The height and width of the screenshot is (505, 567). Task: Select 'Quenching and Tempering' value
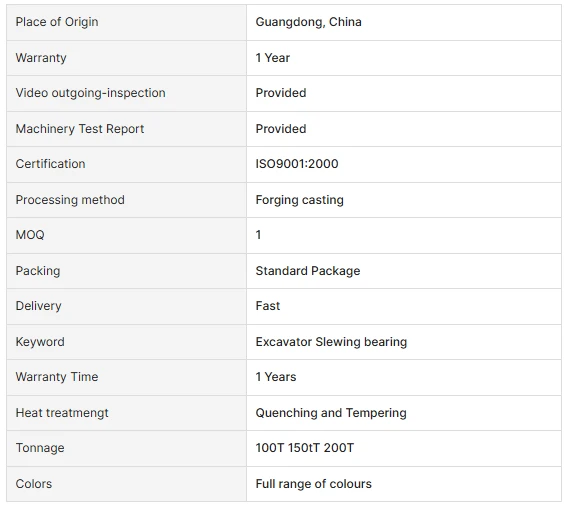(331, 413)
